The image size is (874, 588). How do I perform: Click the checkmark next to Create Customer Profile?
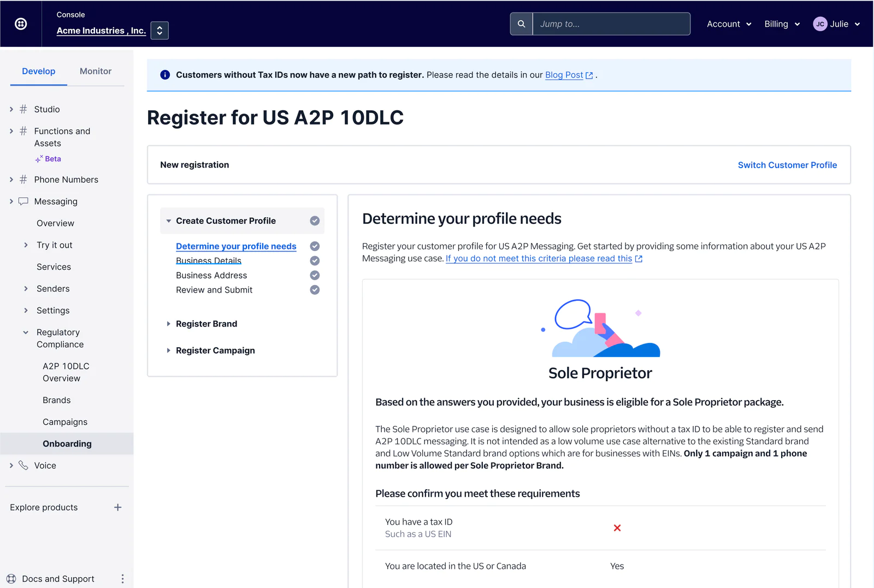point(315,221)
